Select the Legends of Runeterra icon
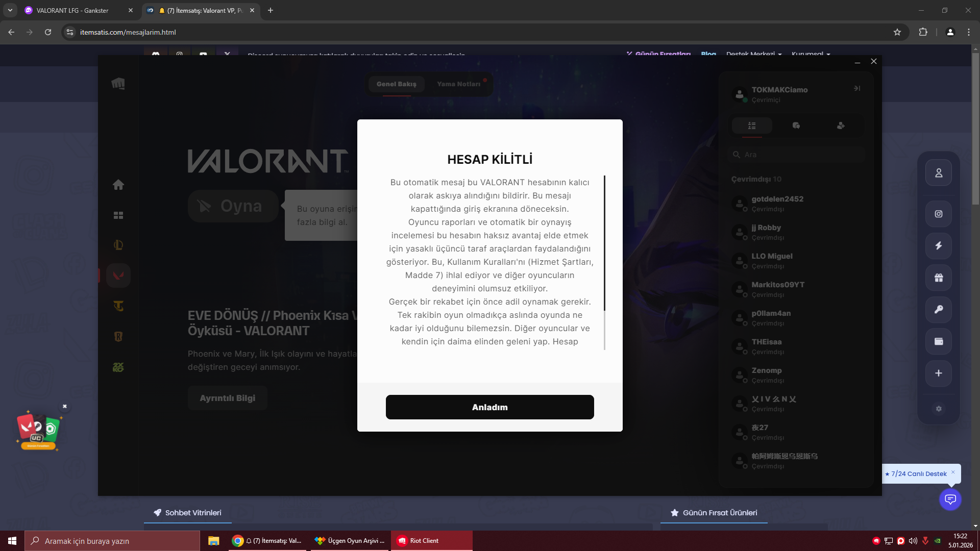Screen dimensions: 980x551 118,337
